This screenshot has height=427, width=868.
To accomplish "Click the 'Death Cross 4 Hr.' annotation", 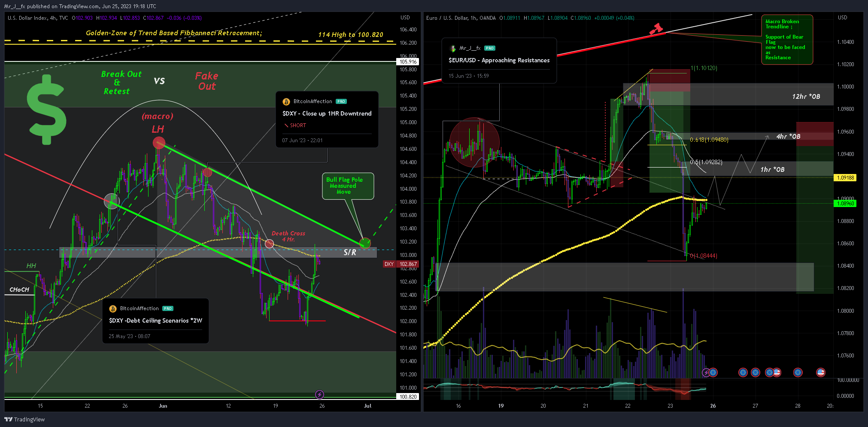I will click(x=288, y=236).
